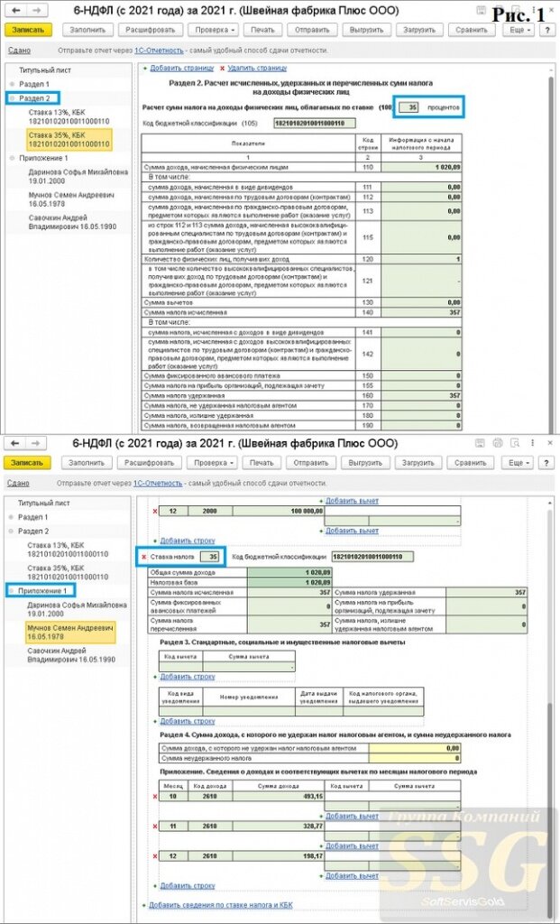
Task: Select 'Титульный лист' in top window
Action: click(45, 69)
